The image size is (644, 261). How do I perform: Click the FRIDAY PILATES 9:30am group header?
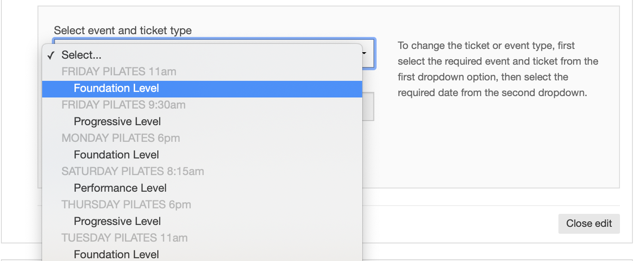(123, 105)
